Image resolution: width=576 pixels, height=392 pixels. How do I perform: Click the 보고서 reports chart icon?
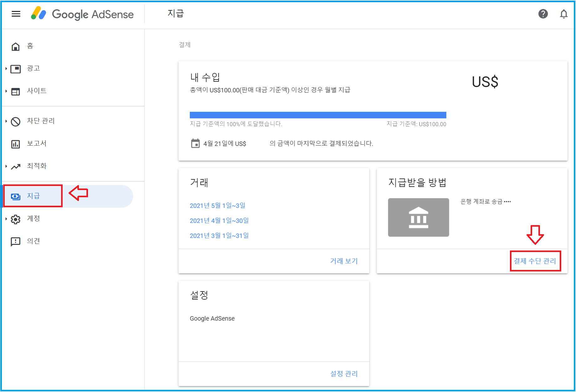pyautogui.click(x=16, y=144)
